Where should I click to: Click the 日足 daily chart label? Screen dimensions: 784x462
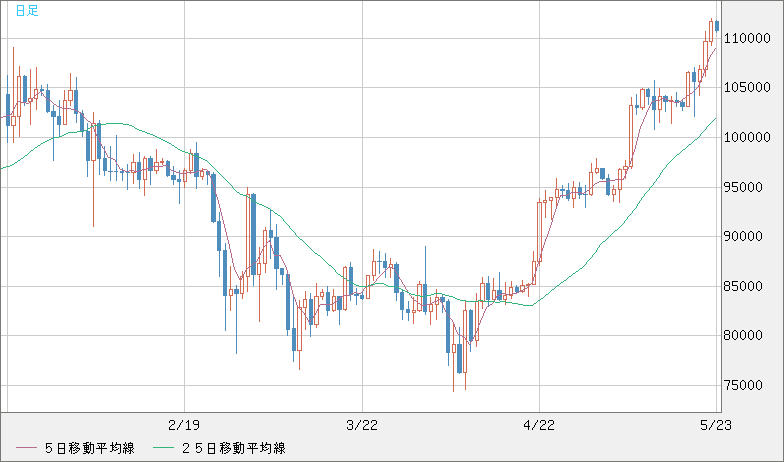[27, 10]
